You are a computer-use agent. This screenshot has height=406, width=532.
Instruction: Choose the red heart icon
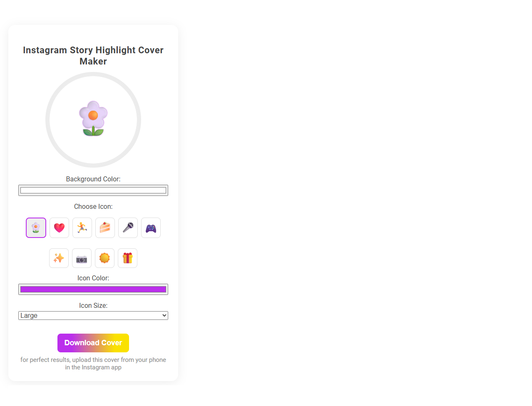click(x=59, y=228)
